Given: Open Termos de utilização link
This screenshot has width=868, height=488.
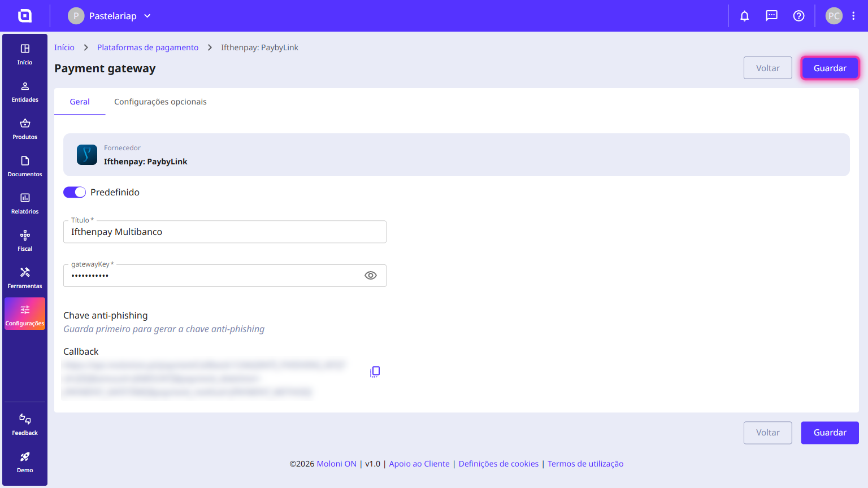Looking at the screenshot, I should coord(585,464).
